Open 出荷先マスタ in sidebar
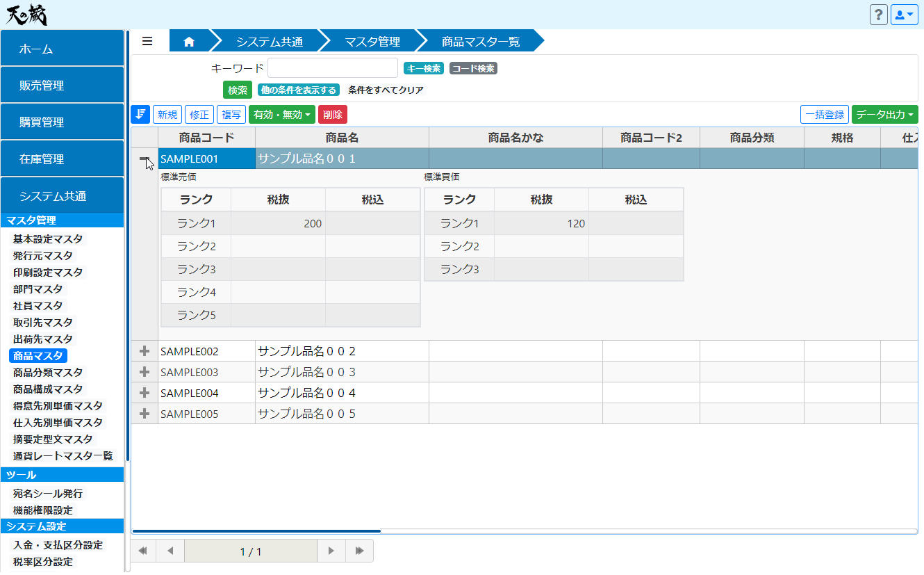The width and height of the screenshot is (924, 575). 42,339
